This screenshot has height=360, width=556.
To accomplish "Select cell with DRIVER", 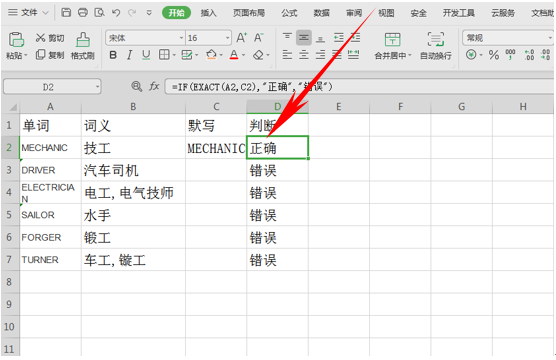I will coord(50,170).
